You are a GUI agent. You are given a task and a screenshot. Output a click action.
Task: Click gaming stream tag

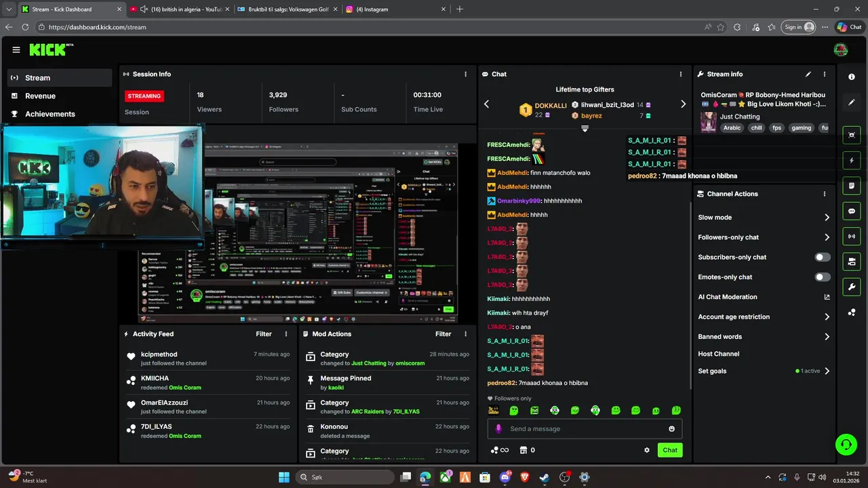(x=801, y=127)
